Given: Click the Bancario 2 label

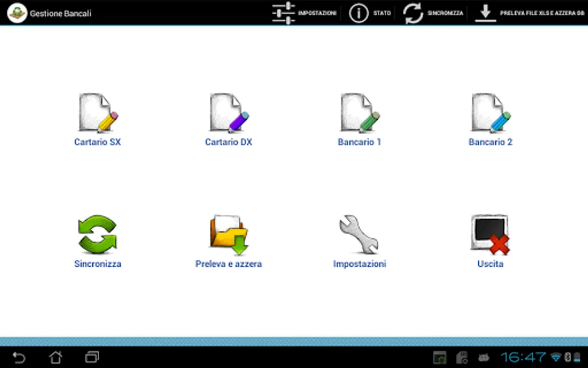Looking at the screenshot, I should point(490,142).
